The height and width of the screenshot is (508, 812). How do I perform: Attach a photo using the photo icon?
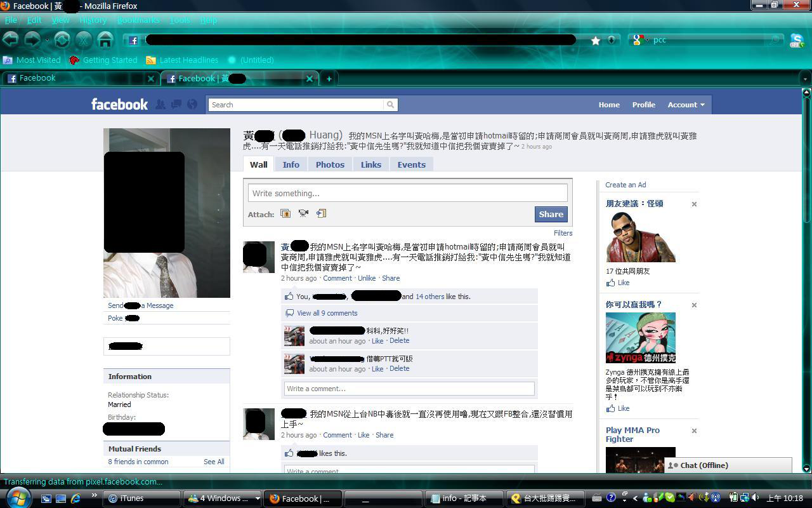(x=285, y=213)
